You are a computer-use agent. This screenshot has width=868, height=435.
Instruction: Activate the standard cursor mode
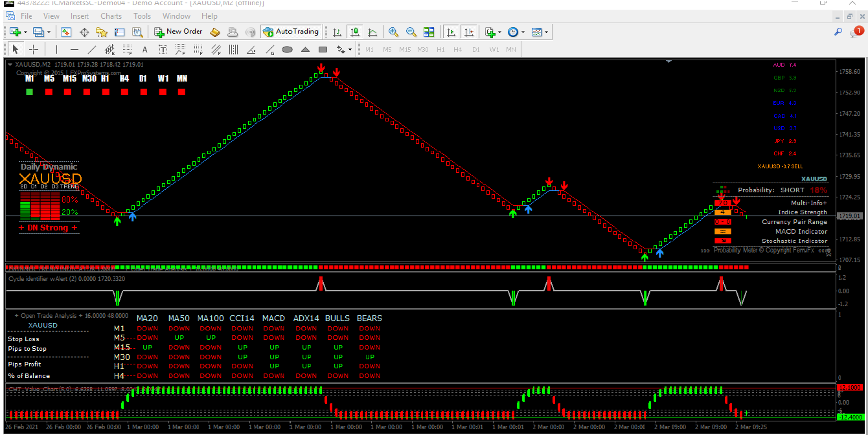16,49
